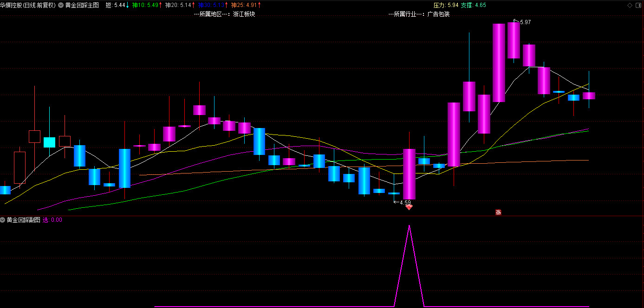Screen dimensions: 644x308
Task: Toggle the side panel icon at top right
Action: click(x=638, y=6)
